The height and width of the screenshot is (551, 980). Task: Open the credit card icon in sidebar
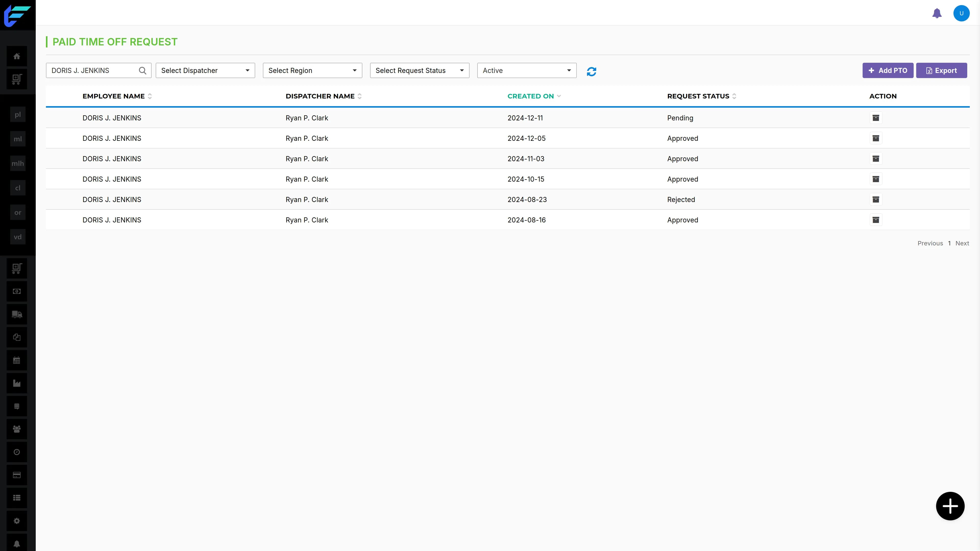[x=17, y=475]
